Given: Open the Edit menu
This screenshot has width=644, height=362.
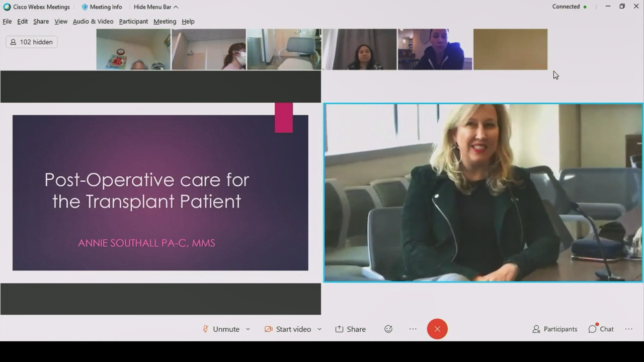Looking at the screenshot, I should pyautogui.click(x=23, y=22).
